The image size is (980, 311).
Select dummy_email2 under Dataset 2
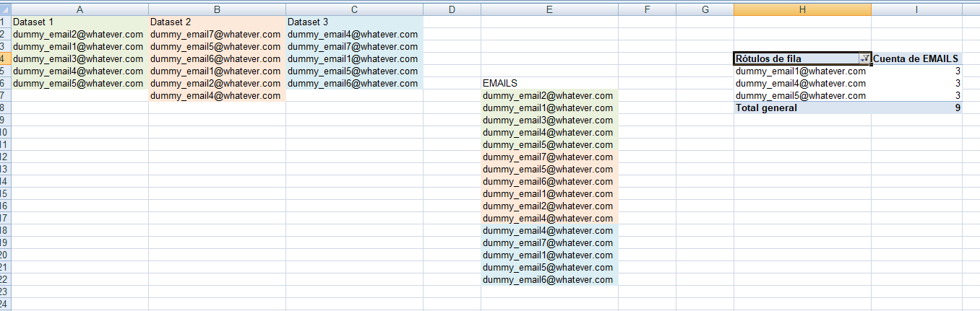(217, 83)
